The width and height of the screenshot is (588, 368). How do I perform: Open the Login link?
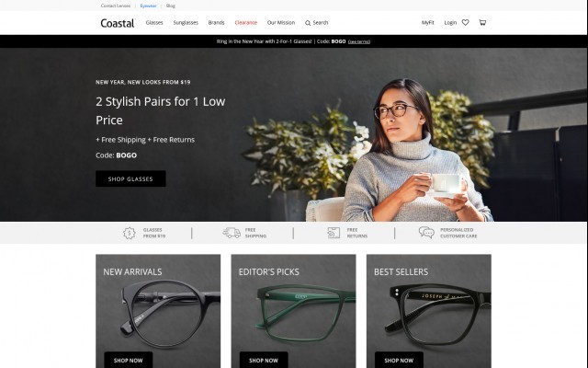click(450, 22)
